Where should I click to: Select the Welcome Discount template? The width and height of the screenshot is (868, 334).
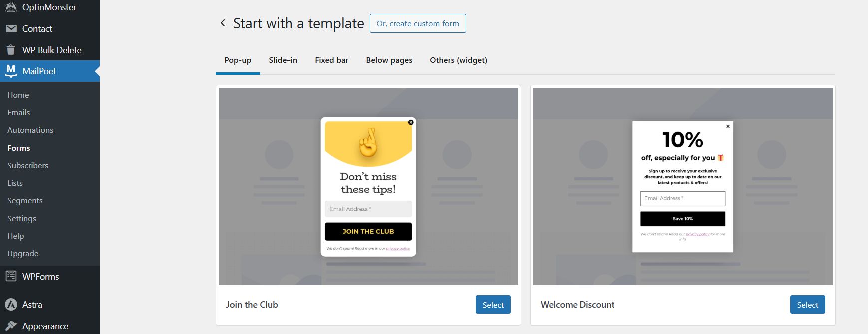[x=807, y=305]
